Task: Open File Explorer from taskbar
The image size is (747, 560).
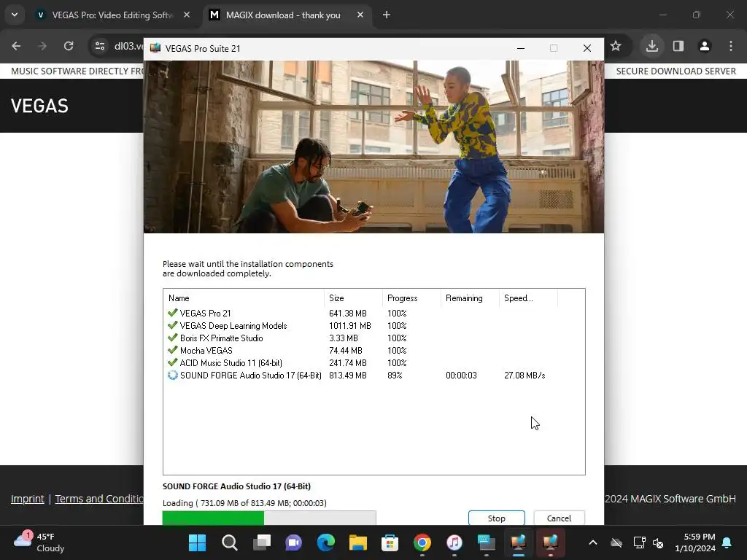Action: 357,542
